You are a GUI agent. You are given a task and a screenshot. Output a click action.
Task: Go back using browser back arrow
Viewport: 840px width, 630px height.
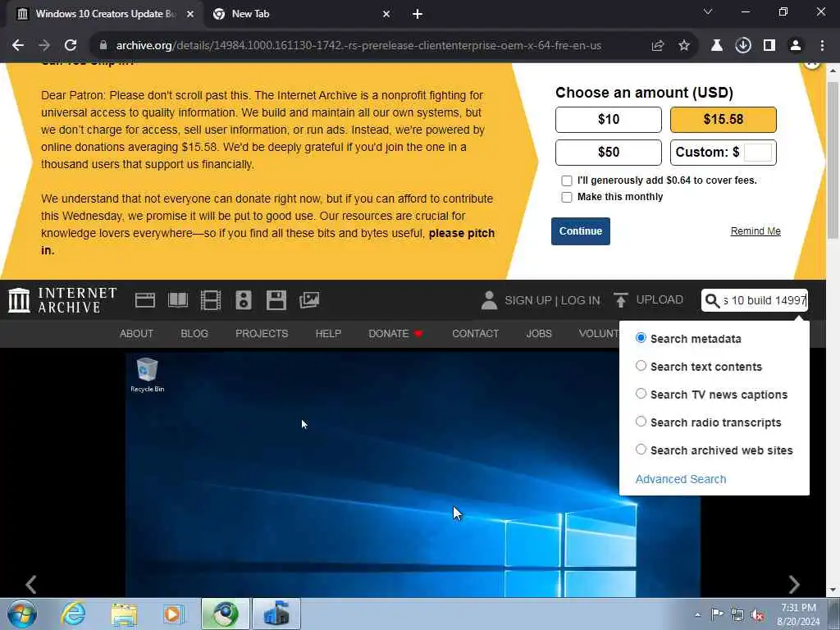pos(18,46)
